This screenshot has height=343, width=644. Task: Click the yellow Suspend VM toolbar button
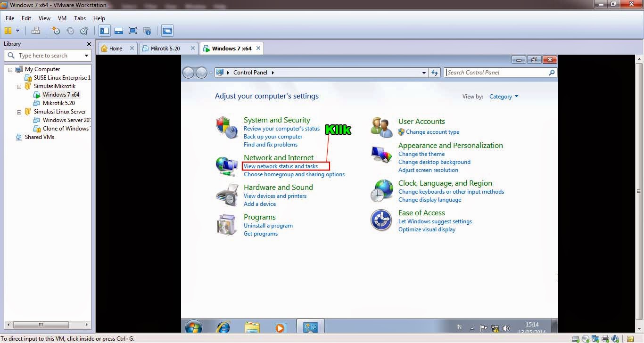(x=8, y=31)
